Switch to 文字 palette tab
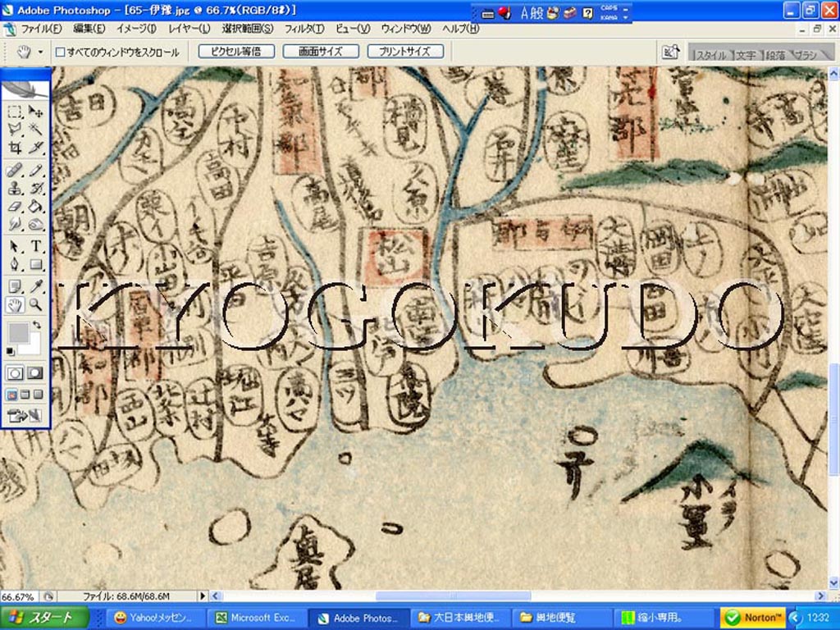The width and height of the screenshot is (840, 630). coord(746,55)
